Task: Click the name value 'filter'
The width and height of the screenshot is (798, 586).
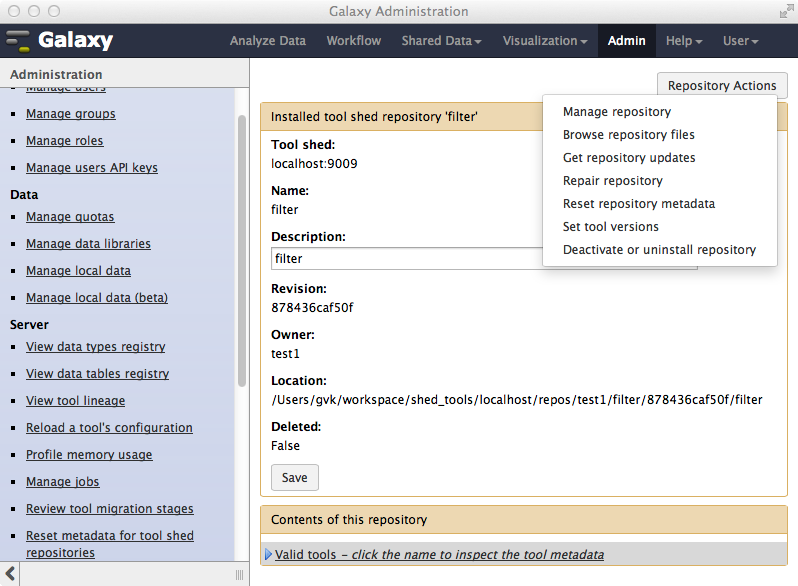Action: [284, 209]
